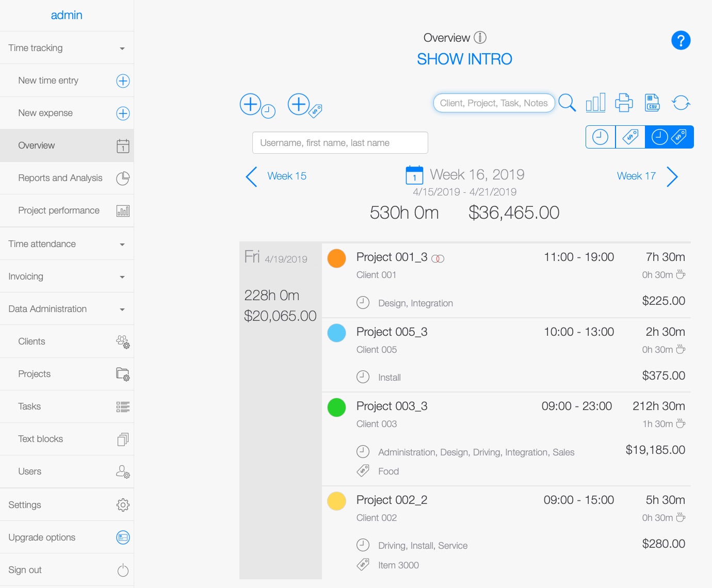The image size is (712, 588).
Task: Click the blue help question mark
Action: pyautogui.click(x=681, y=40)
